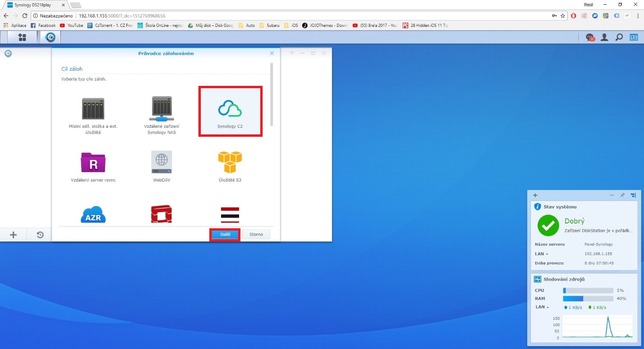Pick Úložiště S3 storage destination
Screen dimensions: 644x349
(x=230, y=166)
